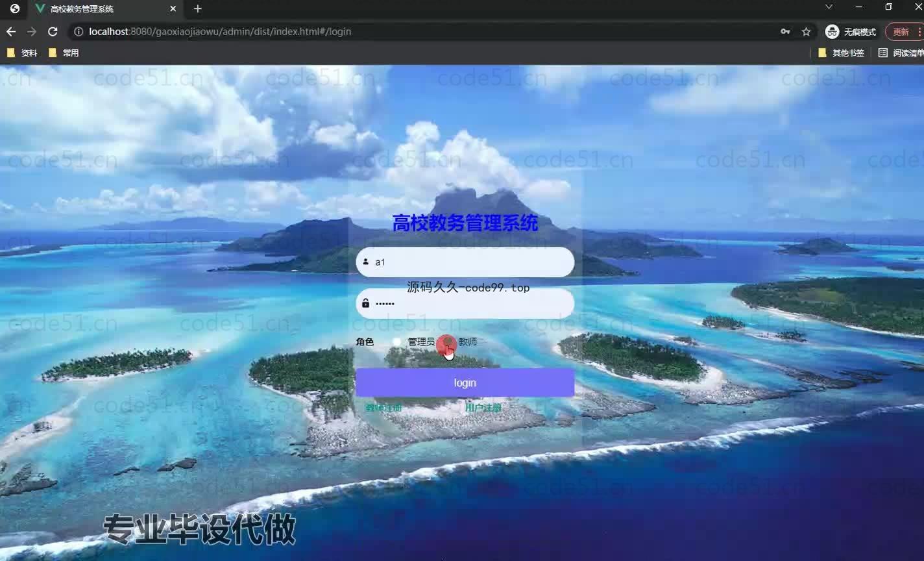The width and height of the screenshot is (924, 561).
Task: Open saved password key icon
Action: click(x=785, y=31)
